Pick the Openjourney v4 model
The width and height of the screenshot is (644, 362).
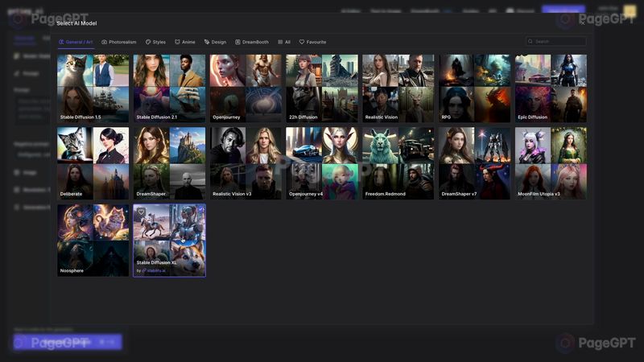click(x=322, y=163)
